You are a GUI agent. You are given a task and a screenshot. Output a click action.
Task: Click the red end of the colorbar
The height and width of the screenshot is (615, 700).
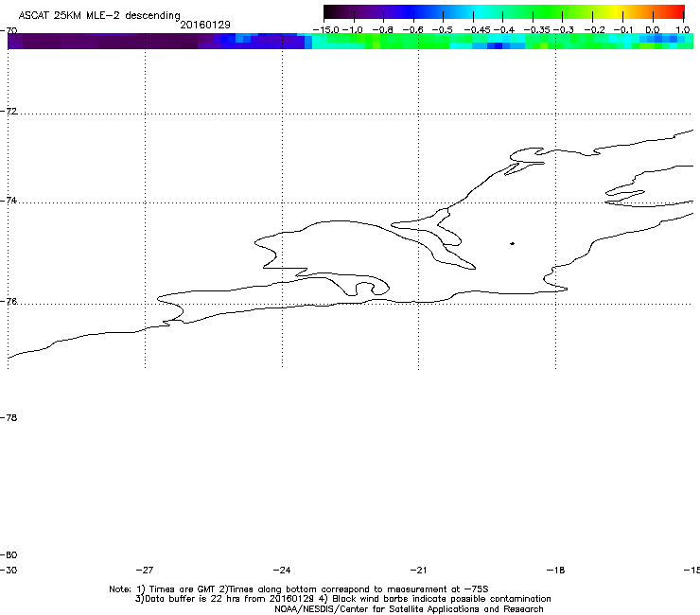point(678,12)
